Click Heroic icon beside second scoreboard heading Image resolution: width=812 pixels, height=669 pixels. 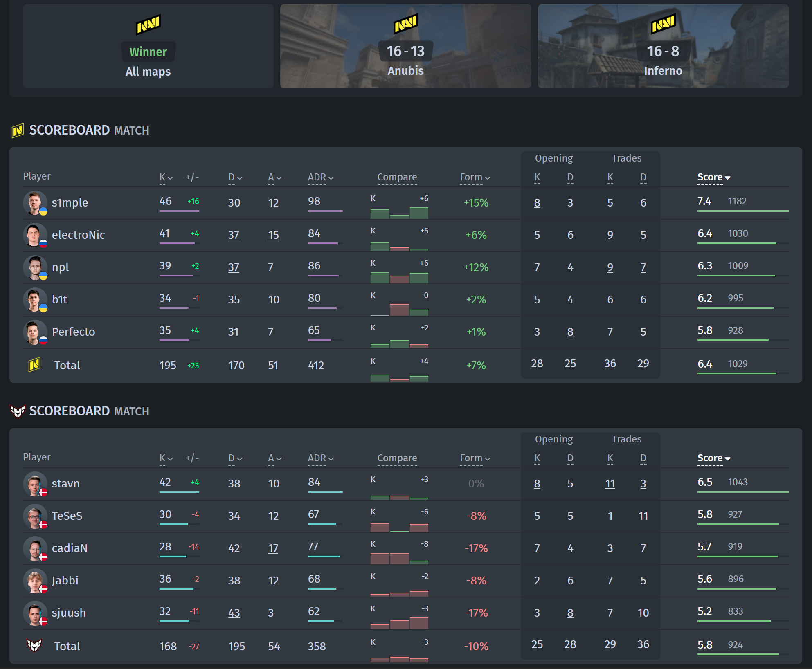(18, 411)
